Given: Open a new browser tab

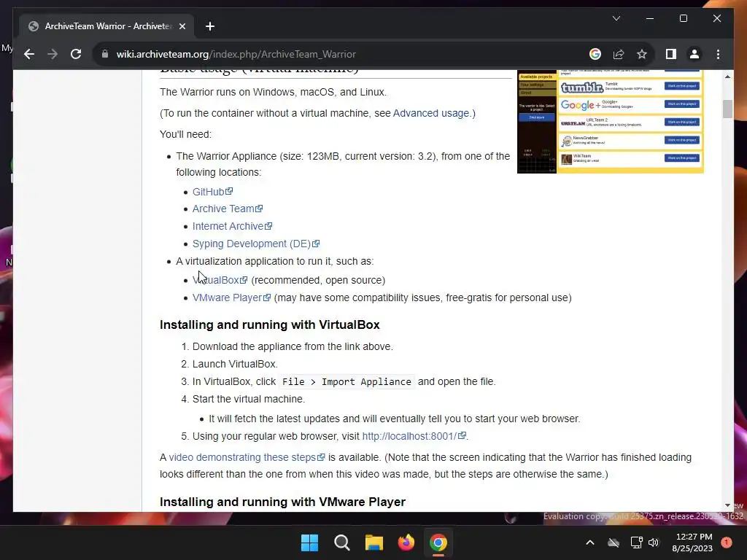Looking at the screenshot, I should tap(210, 26).
